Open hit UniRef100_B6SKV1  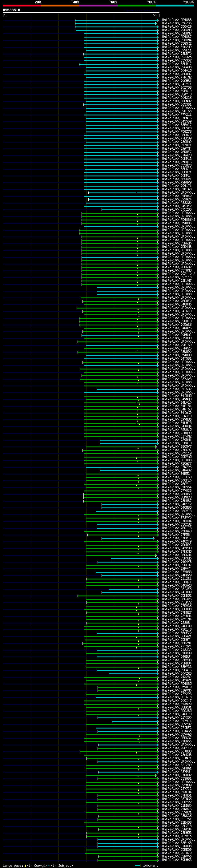click(177, 179)
